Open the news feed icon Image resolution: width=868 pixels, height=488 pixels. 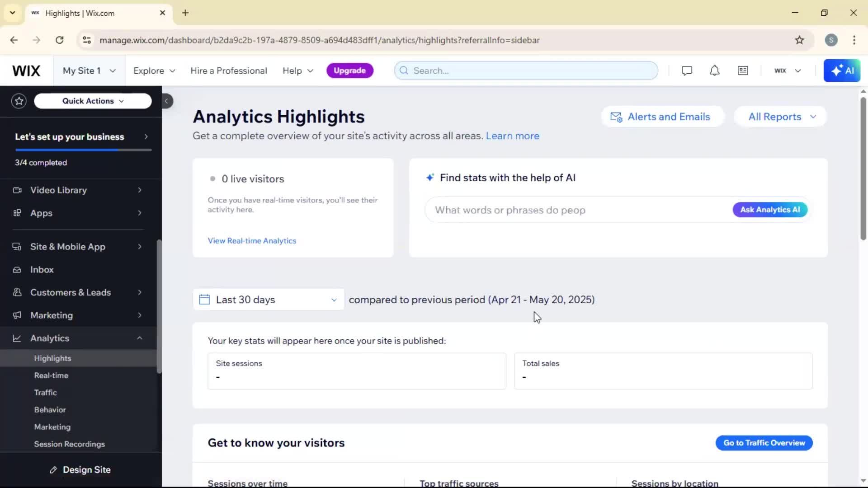coord(743,70)
